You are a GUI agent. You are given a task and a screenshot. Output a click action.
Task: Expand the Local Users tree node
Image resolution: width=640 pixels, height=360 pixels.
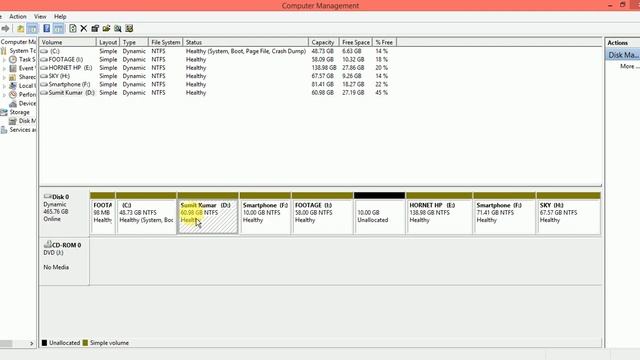[x=4, y=86]
